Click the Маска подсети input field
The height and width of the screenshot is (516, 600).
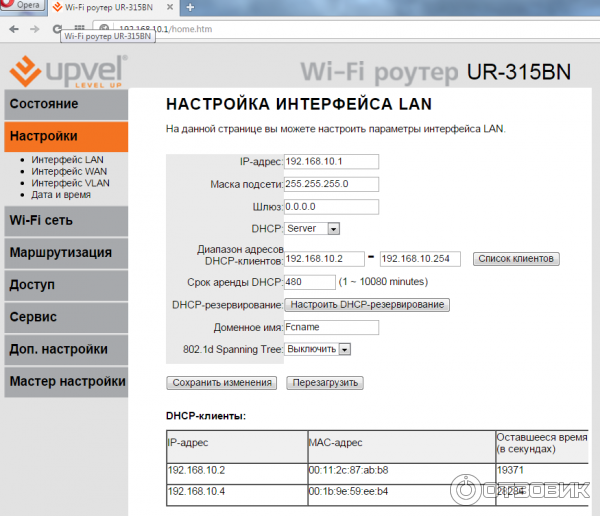tap(331, 184)
